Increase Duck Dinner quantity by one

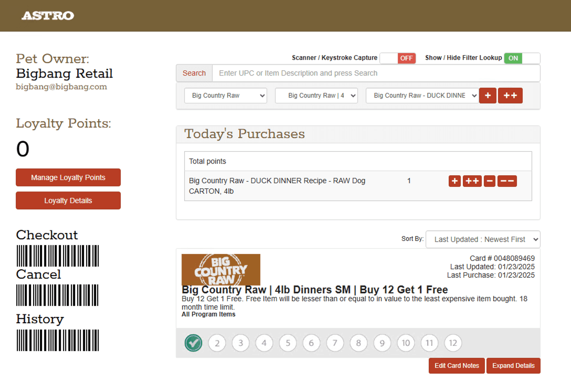point(454,181)
